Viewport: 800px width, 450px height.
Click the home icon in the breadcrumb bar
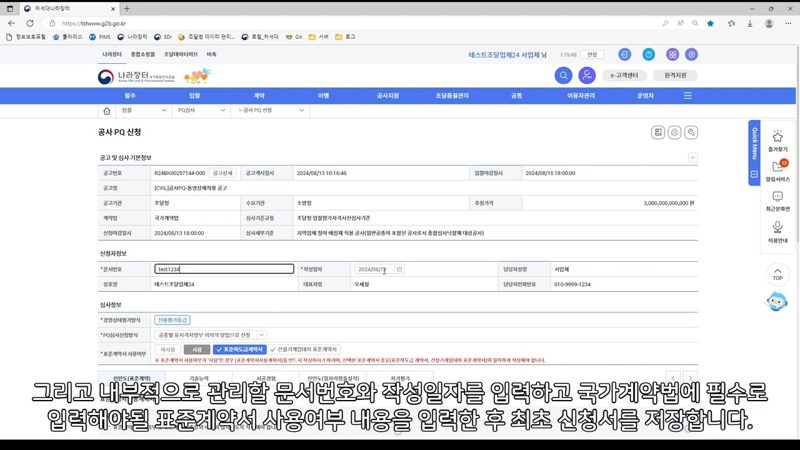click(107, 111)
